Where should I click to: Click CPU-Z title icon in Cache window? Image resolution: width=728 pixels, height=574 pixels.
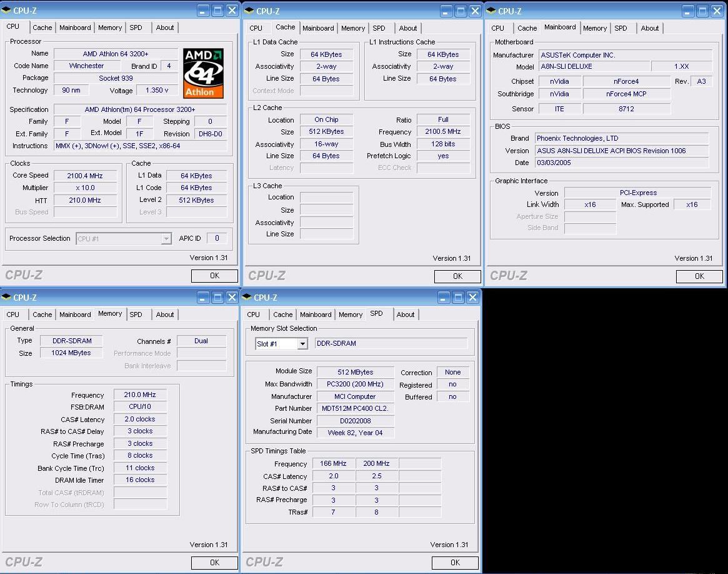click(x=249, y=11)
